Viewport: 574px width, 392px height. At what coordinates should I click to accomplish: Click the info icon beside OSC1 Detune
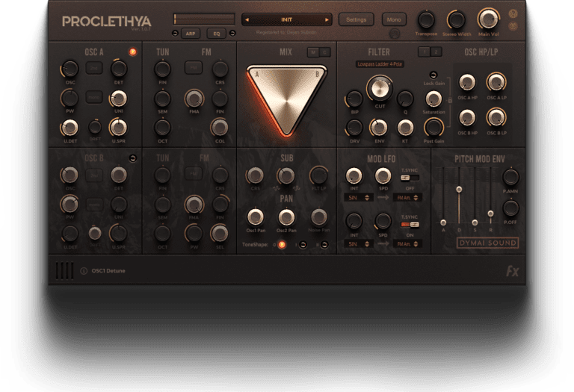click(84, 271)
